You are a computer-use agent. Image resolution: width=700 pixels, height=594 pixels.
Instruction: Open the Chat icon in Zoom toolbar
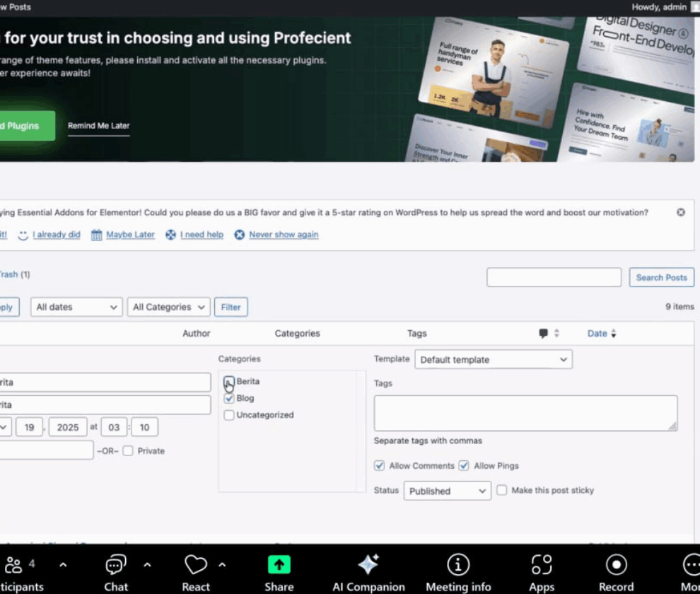(x=116, y=564)
